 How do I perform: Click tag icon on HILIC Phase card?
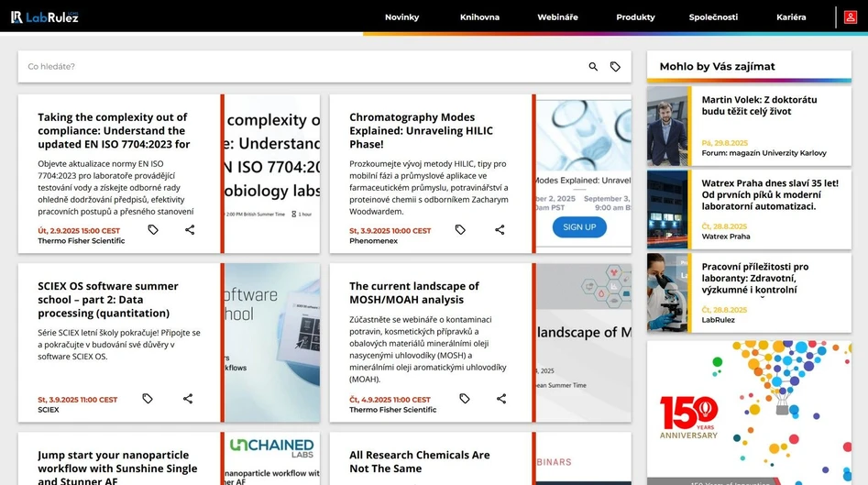tap(460, 229)
